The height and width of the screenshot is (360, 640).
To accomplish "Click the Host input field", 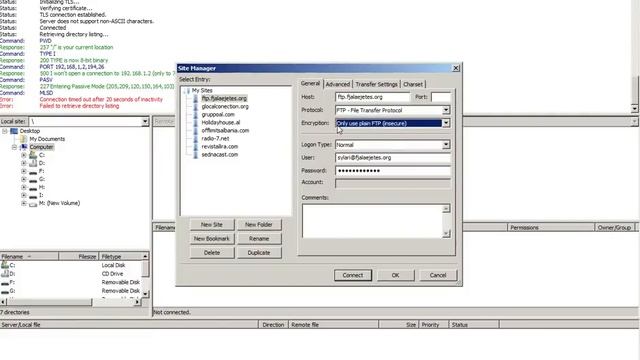I will tap(372, 97).
